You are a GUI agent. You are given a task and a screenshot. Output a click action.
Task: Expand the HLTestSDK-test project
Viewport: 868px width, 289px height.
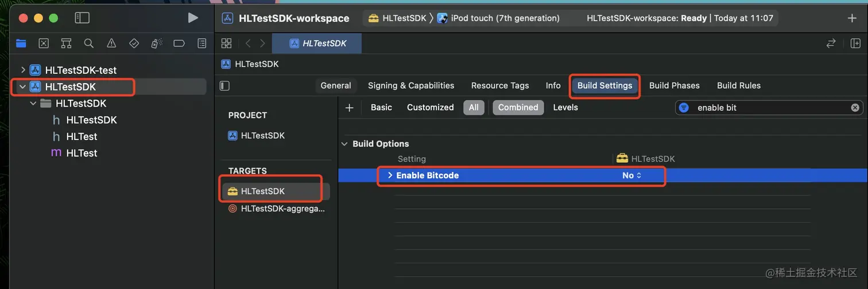[23, 70]
